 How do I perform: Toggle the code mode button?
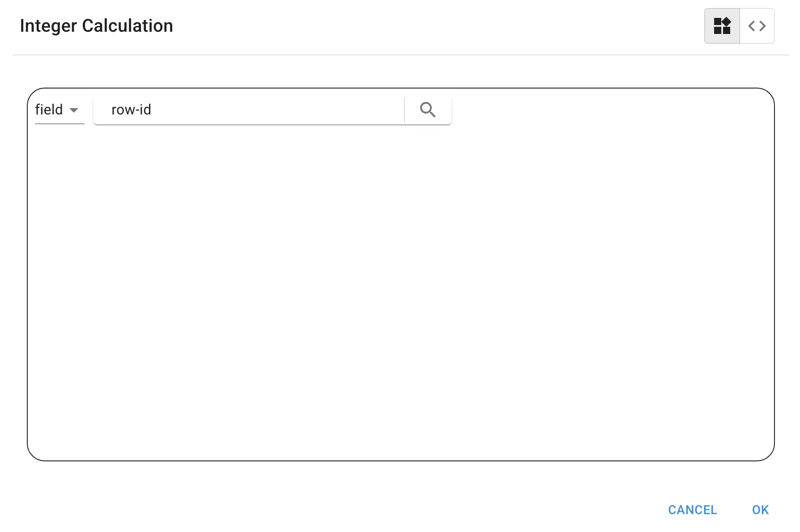click(x=757, y=26)
